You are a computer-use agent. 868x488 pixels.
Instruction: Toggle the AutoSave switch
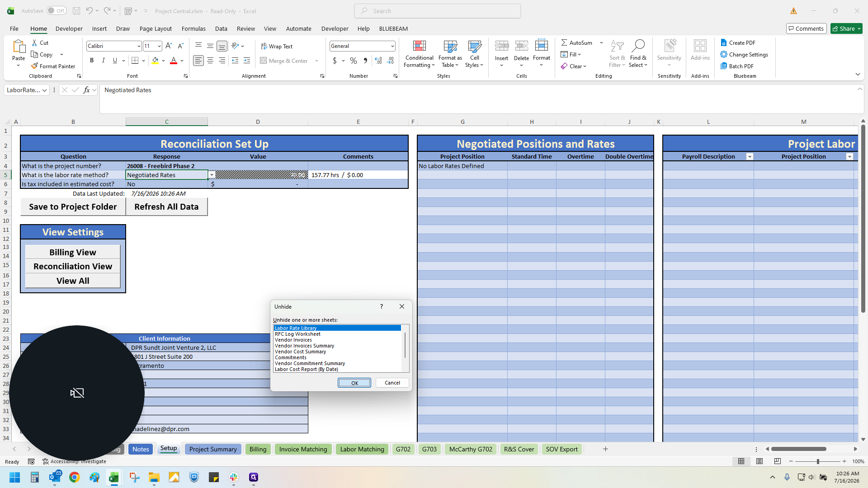point(57,11)
